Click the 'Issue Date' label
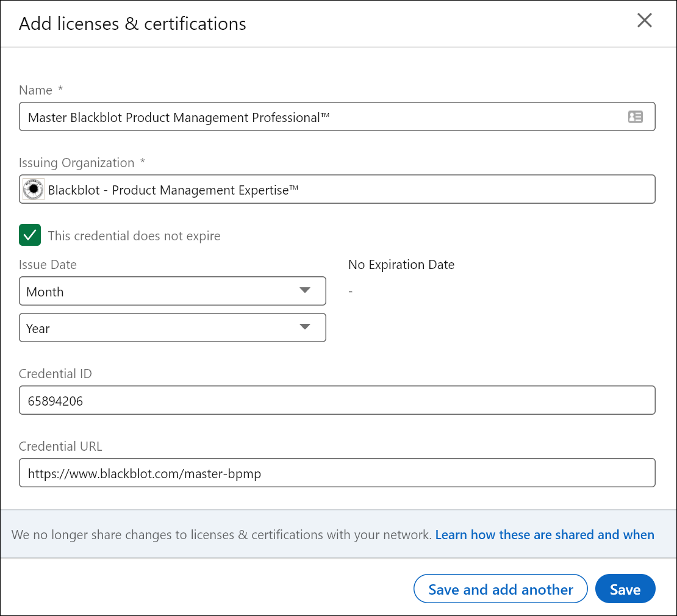 click(48, 264)
